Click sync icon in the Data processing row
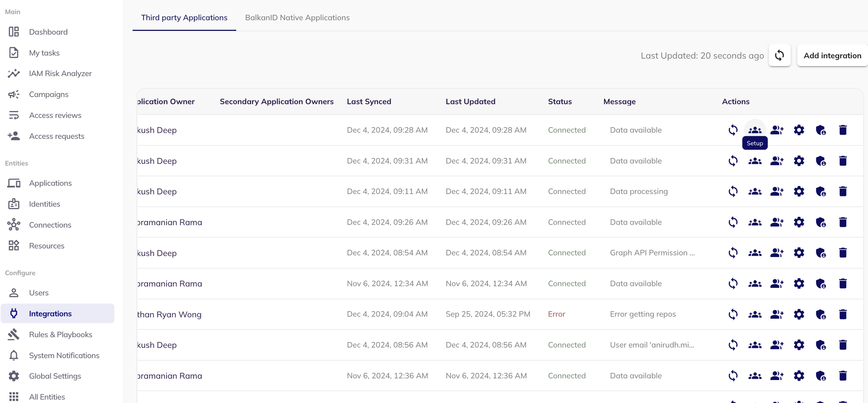Viewport: 868px width, 403px height. coord(733,192)
